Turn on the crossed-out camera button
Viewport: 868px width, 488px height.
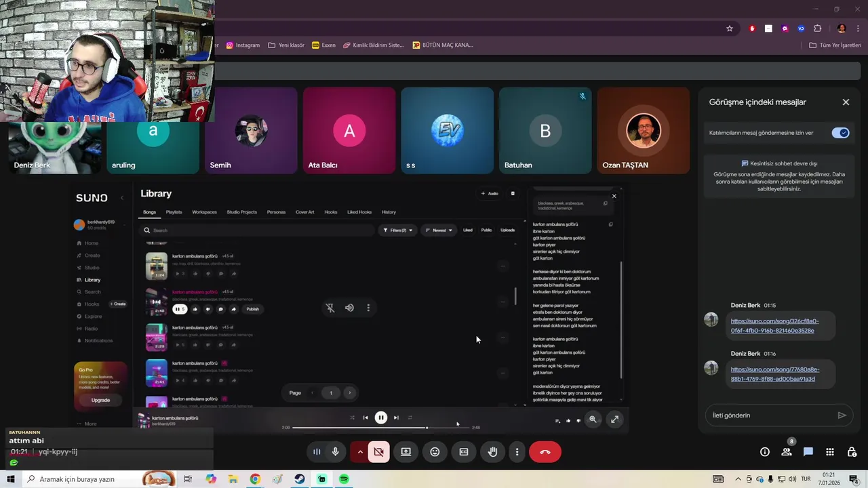(x=379, y=452)
